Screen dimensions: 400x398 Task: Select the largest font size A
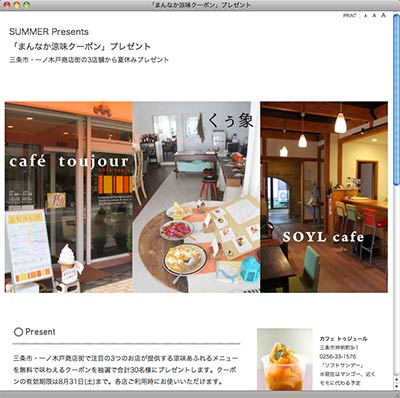point(384,15)
